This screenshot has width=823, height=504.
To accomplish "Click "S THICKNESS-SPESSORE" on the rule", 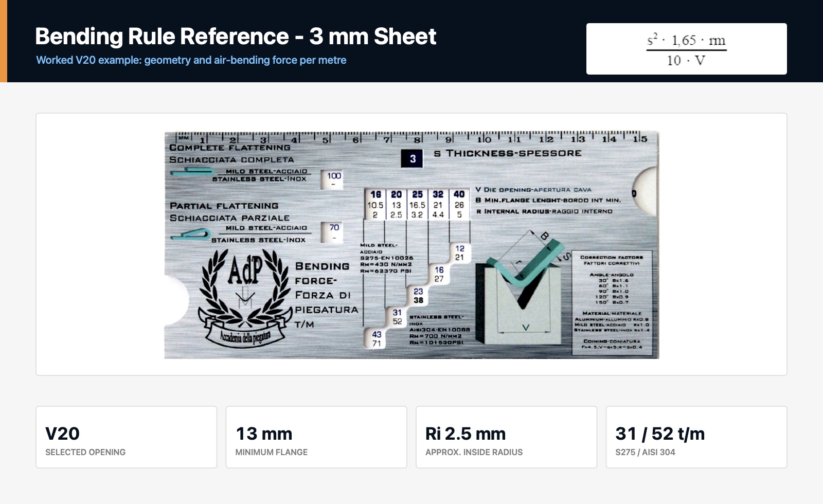I will [508, 153].
